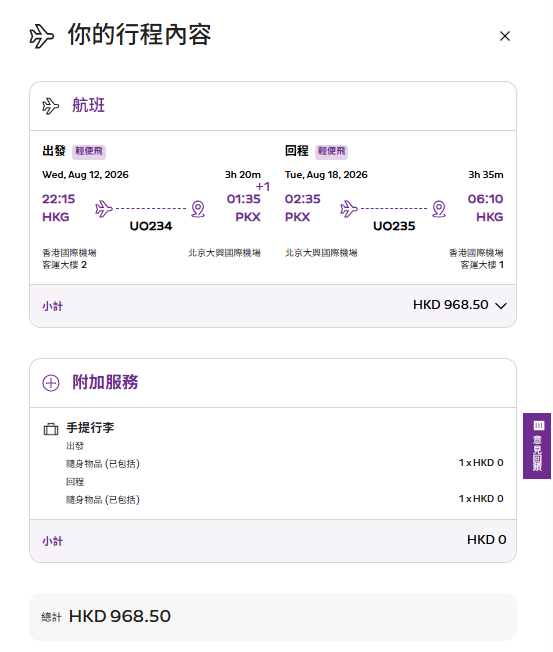Click the 你的行程內容 panel title
Screen dimensions: 553x652
140,35
